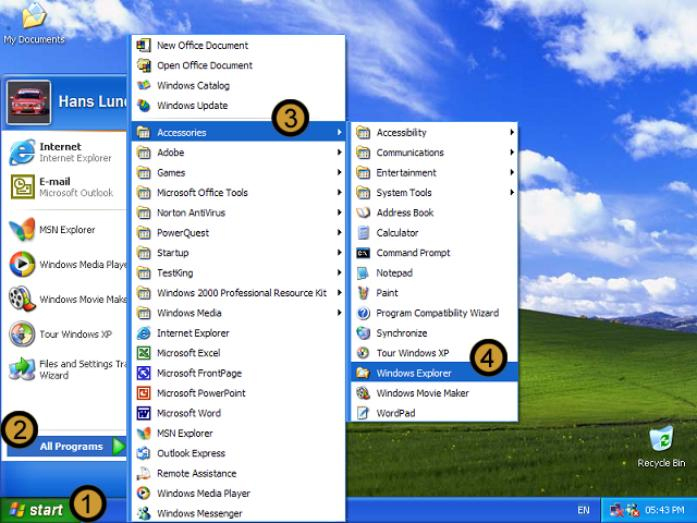Start Tour Windows XP from the Accessories menu
The height and width of the screenshot is (523, 697).
coord(435,353)
